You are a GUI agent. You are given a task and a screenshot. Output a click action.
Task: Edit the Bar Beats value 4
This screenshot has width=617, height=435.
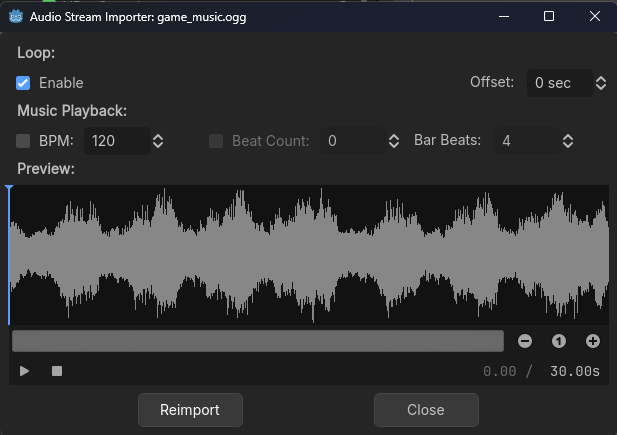(527, 141)
